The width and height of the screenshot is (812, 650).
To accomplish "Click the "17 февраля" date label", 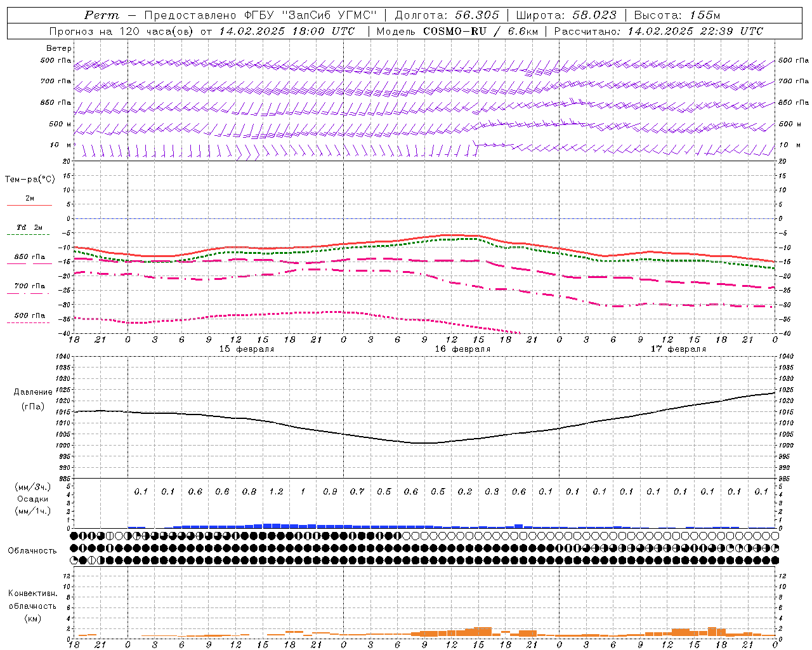I will pos(678,349).
